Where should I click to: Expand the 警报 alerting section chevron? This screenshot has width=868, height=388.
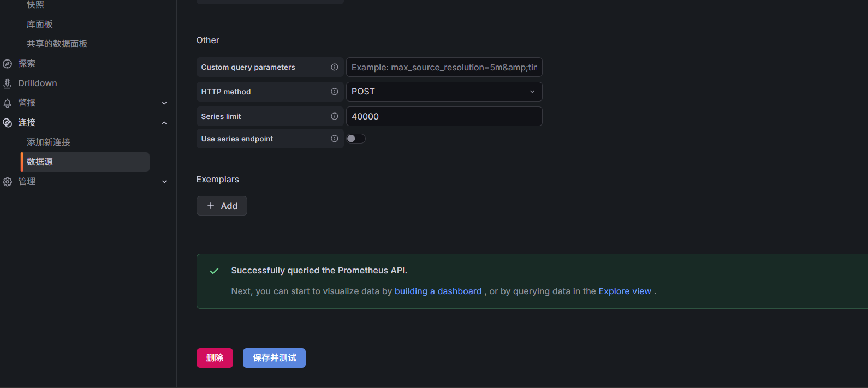click(164, 103)
